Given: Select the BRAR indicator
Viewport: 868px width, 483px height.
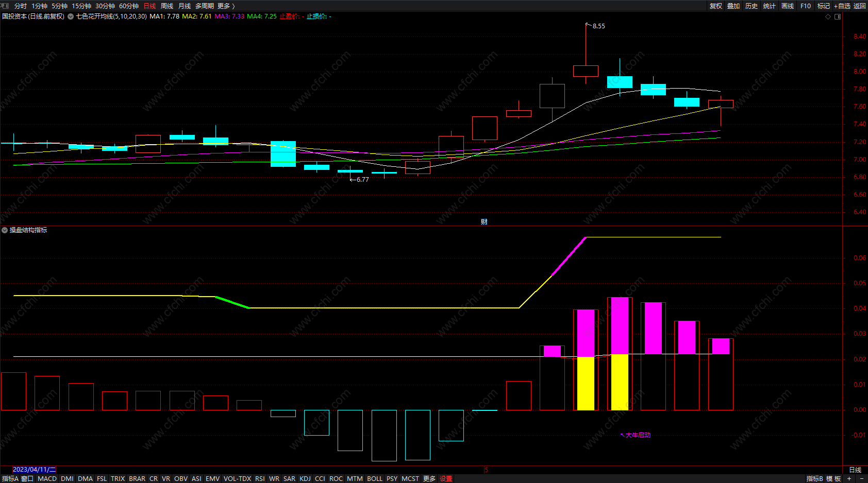Looking at the screenshot, I should [x=137, y=478].
